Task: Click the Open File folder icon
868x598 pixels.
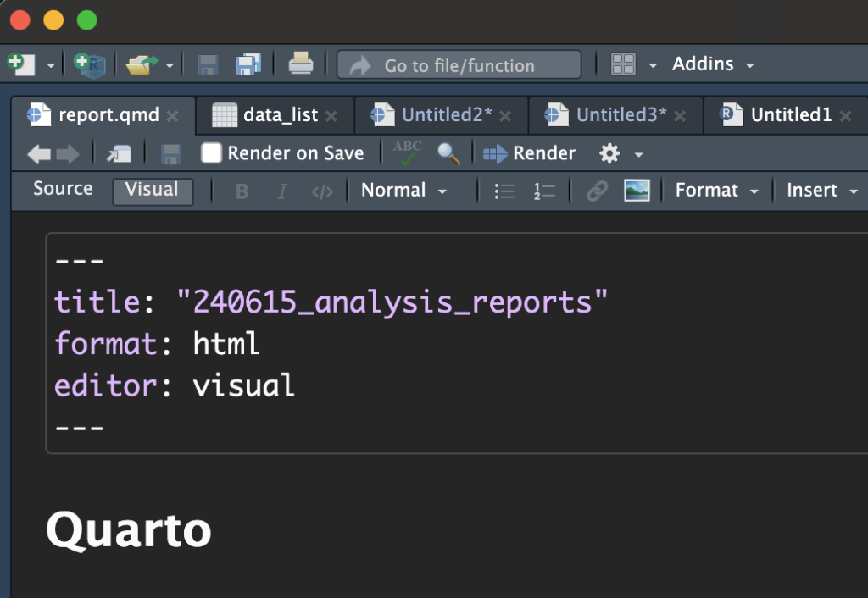Action: point(141,64)
